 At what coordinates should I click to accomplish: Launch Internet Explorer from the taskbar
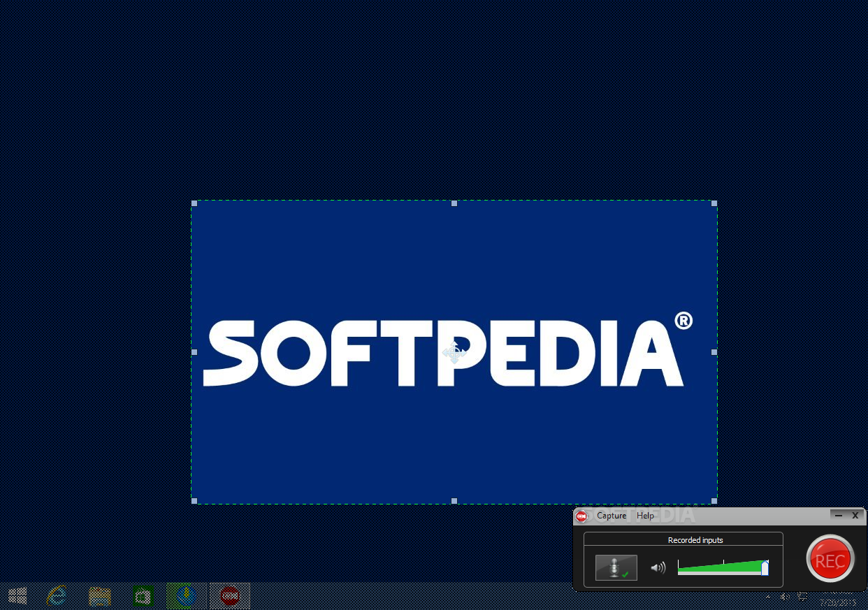[57, 596]
